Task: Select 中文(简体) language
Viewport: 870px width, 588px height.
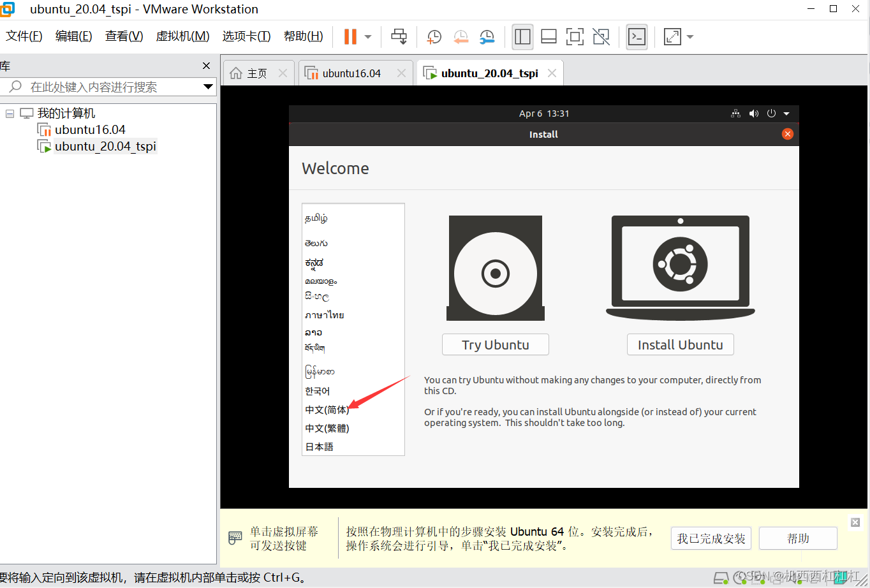Action: pyautogui.click(x=327, y=410)
